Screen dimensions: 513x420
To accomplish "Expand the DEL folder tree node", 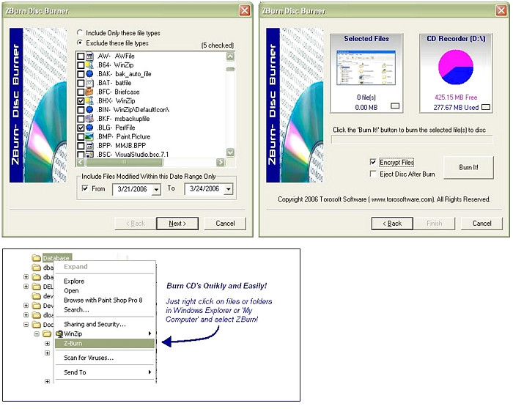I will (x=26, y=287).
